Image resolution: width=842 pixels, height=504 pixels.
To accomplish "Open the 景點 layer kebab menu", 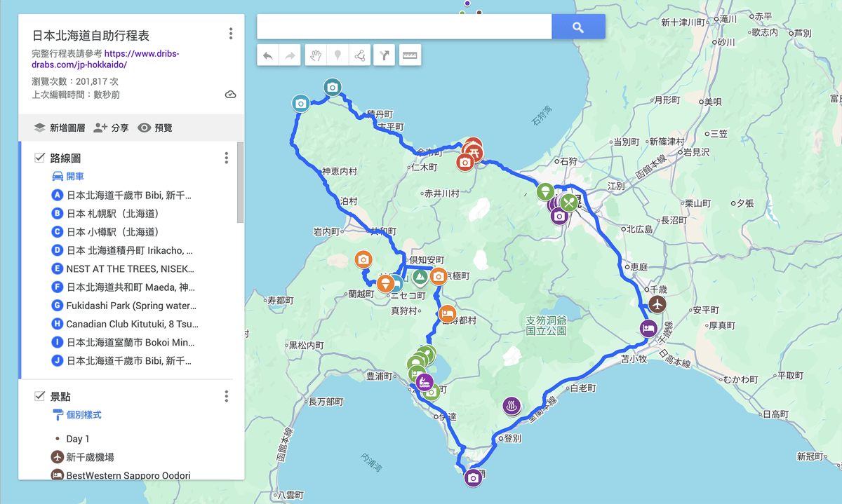I will coord(226,396).
